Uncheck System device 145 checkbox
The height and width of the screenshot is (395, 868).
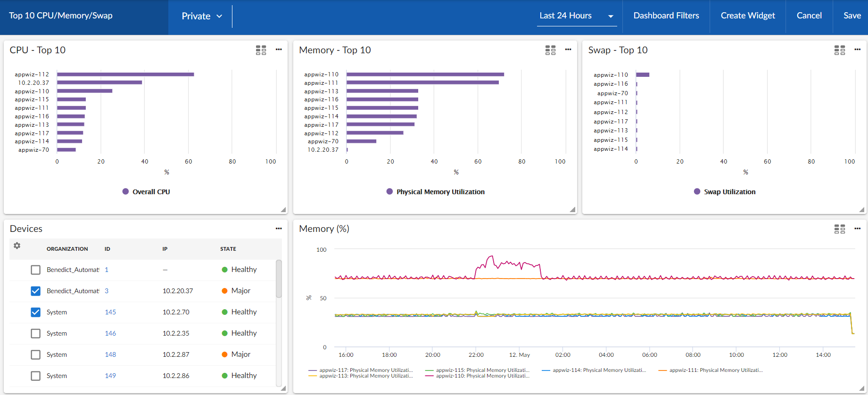pos(36,312)
